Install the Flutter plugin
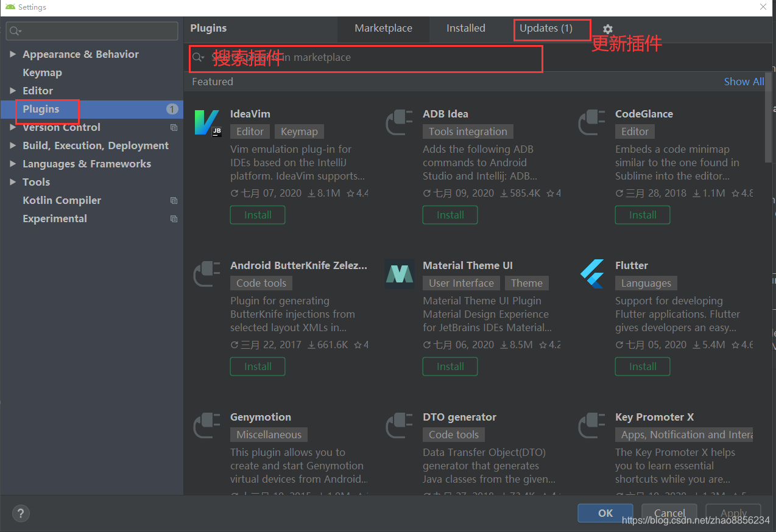This screenshot has height=532, width=776. (x=643, y=366)
